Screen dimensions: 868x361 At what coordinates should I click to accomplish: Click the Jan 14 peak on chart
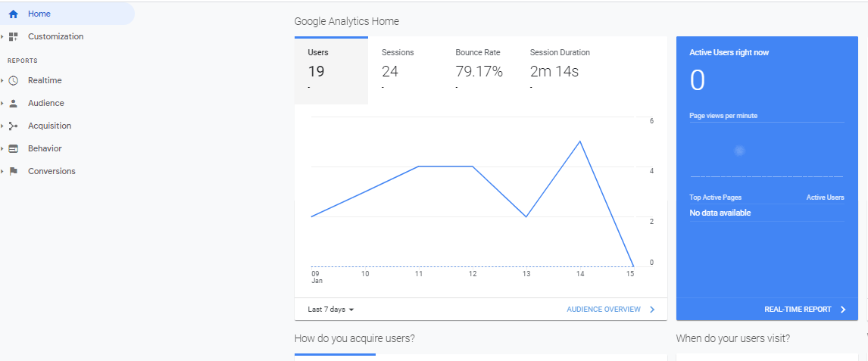pos(580,142)
